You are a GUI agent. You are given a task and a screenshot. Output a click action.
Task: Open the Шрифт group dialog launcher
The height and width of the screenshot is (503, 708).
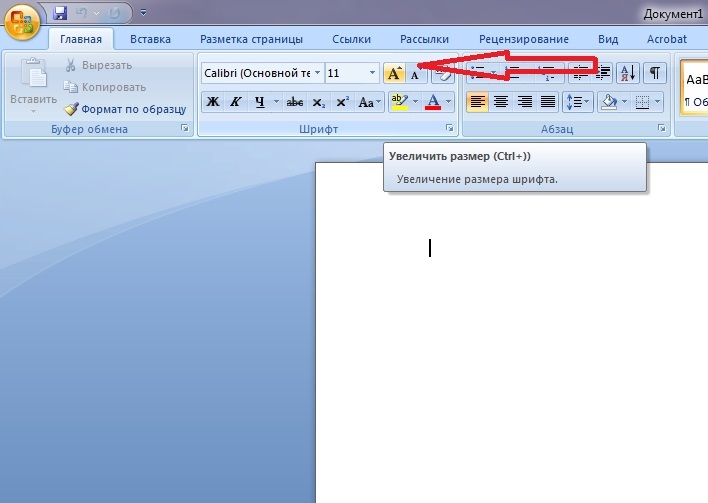[450, 128]
